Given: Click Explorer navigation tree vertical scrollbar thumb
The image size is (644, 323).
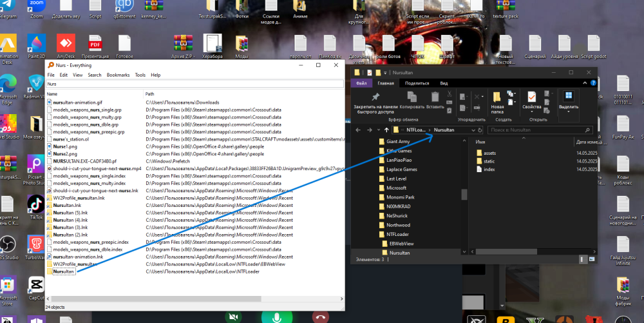Looking at the screenshot, I should 464,194.
